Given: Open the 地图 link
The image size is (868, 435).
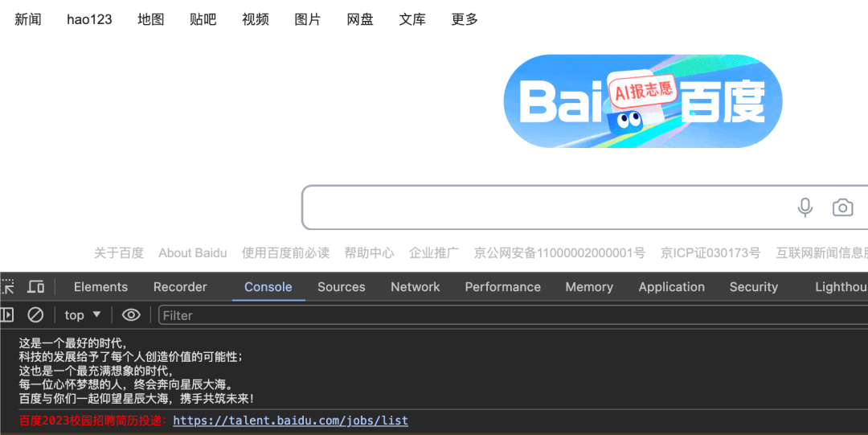Looking at the screenshot, I should (x=150, y=19).
